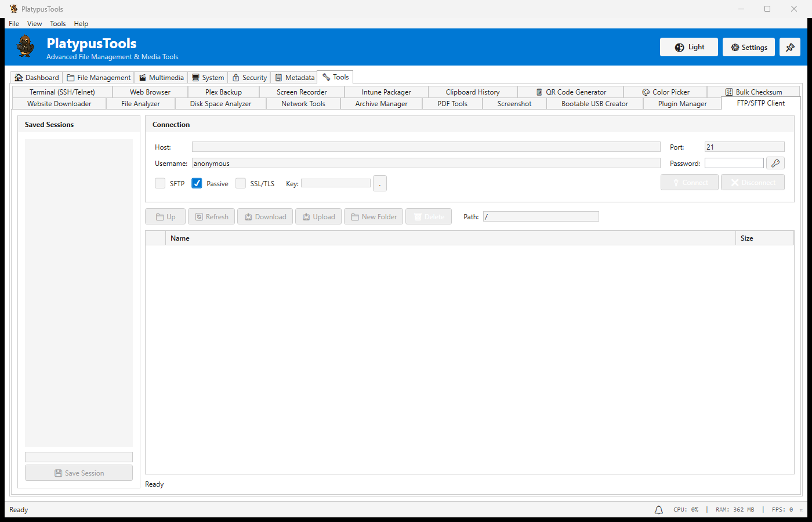Image resolution: width=812 pixels, height=522 pixels.
Task: Open the Multimedia ribbon tab
Action: click(x=161, y=77)
